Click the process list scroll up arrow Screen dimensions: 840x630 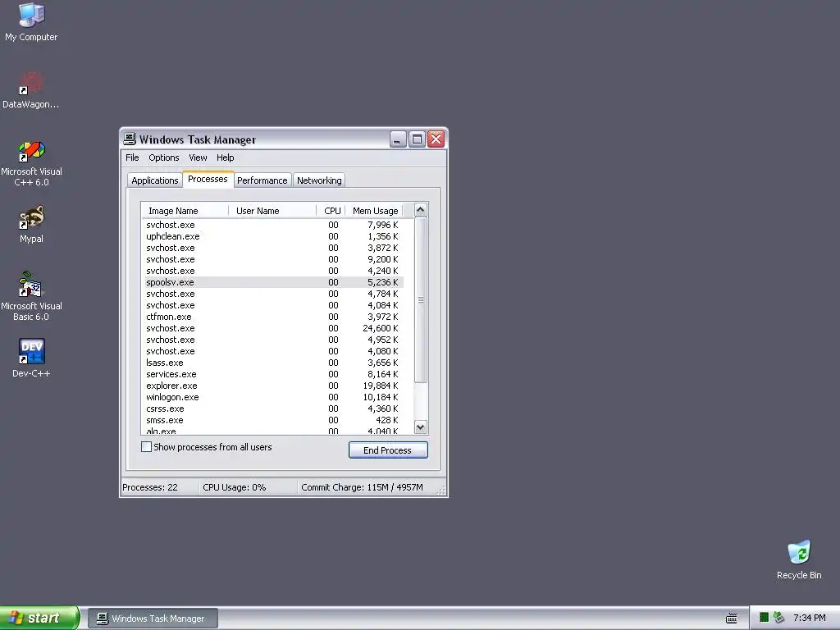pos(421,210)
